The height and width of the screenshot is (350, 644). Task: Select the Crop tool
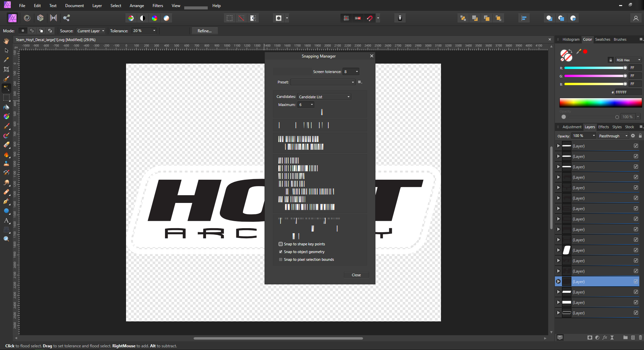(x=6, y=69)
